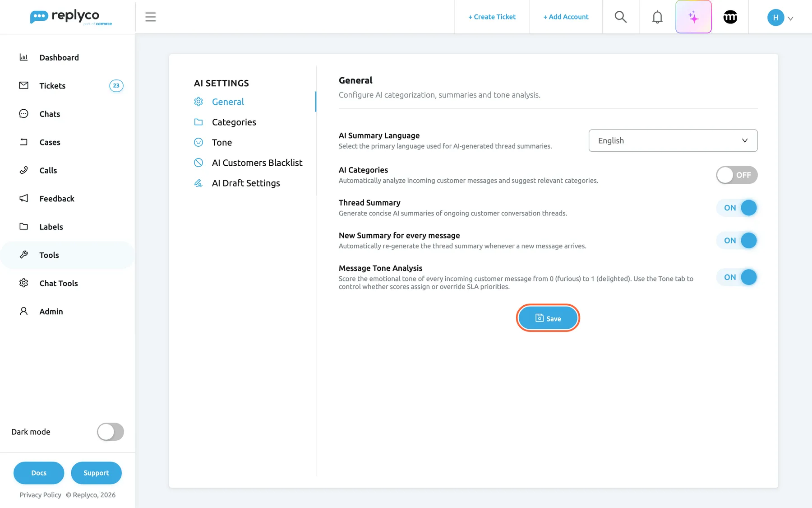Open the Docs button

coord(39,473)
